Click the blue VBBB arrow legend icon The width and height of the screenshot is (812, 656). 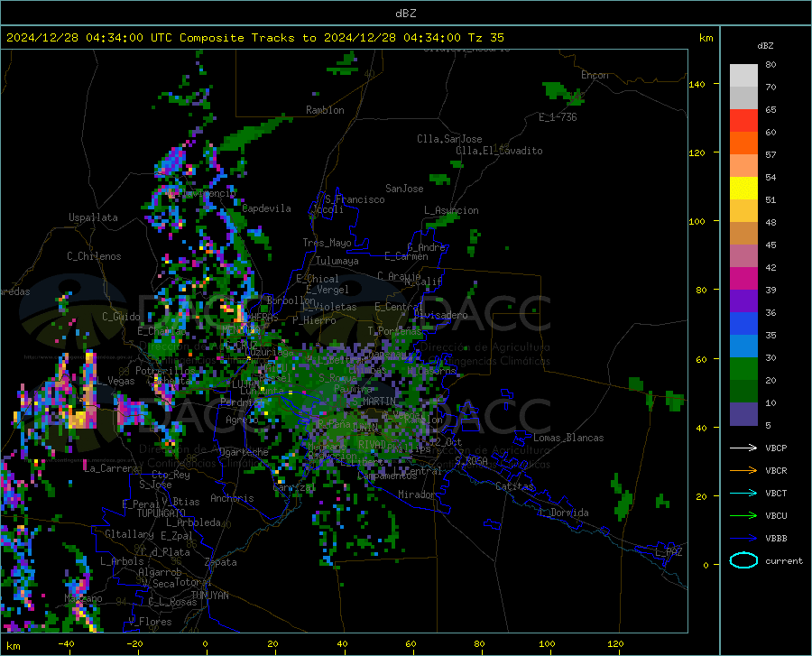[743, 539]
